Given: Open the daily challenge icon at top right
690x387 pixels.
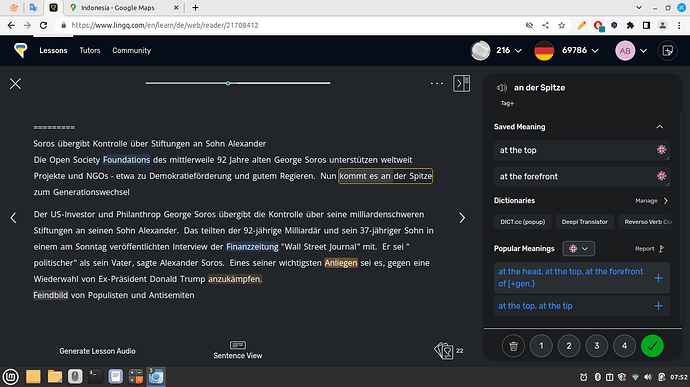Looking at the screenshot, I should point(668,51).
